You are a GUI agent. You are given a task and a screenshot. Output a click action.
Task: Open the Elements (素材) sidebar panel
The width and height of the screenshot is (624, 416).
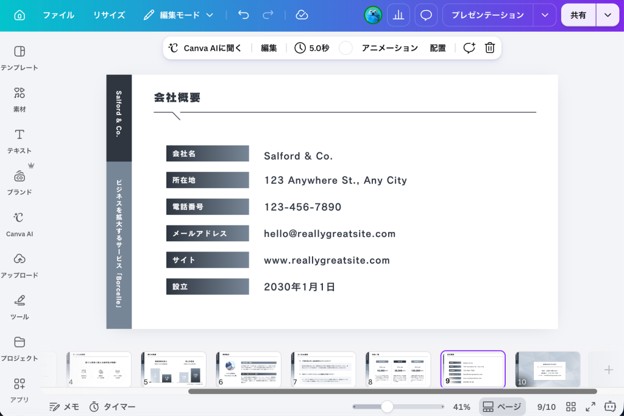tap(19, 100)
